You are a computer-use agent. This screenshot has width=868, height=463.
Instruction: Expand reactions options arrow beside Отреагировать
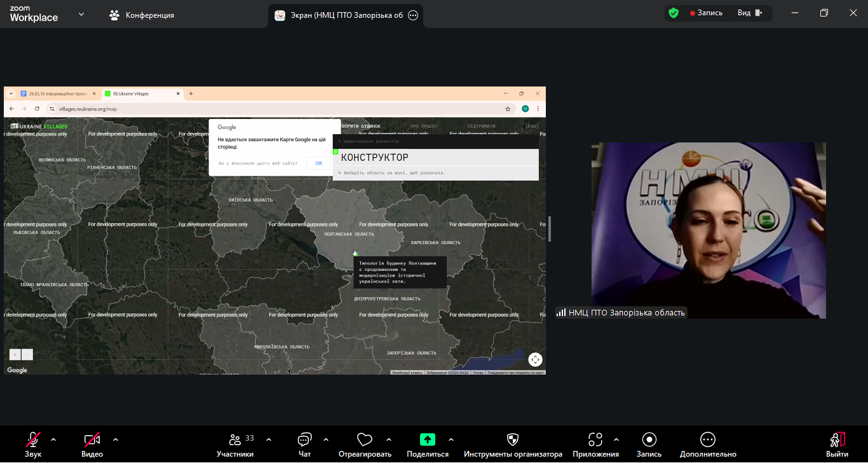point(389,439)
